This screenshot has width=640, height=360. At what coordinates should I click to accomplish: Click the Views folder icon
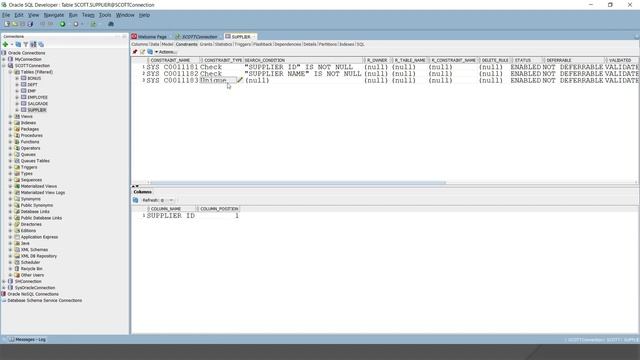(17, 116)
